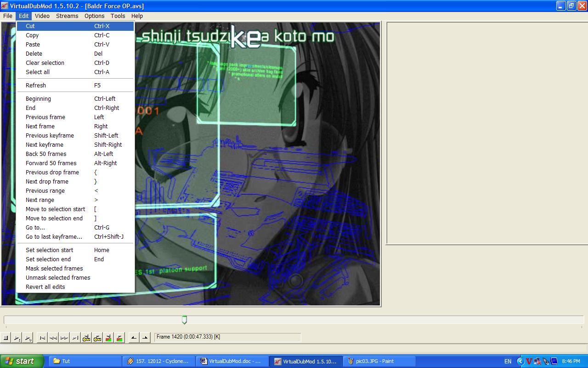Choose Go to last keyframe...
The width and height of the screenshot is (588, 368).
point(75,237)
